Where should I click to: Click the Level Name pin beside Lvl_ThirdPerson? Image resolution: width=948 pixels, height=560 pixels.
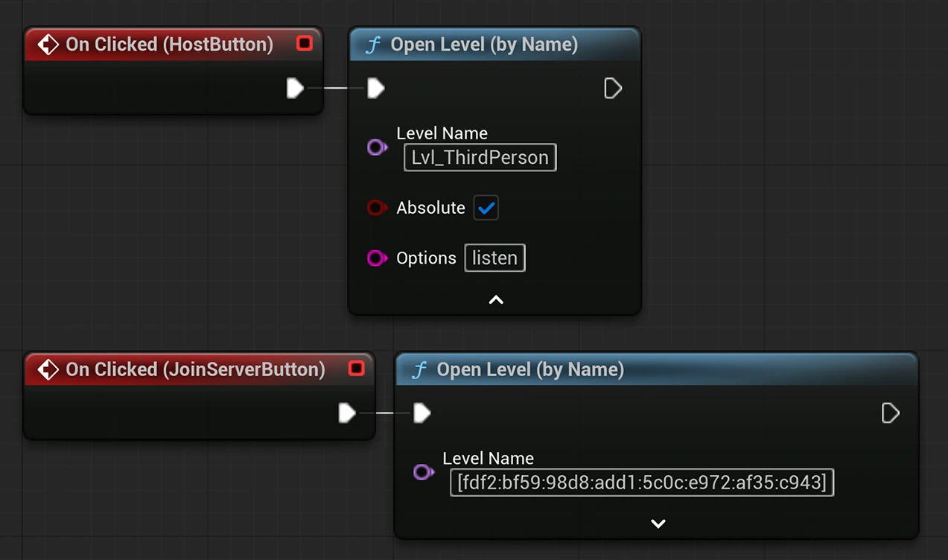[378, 147]
